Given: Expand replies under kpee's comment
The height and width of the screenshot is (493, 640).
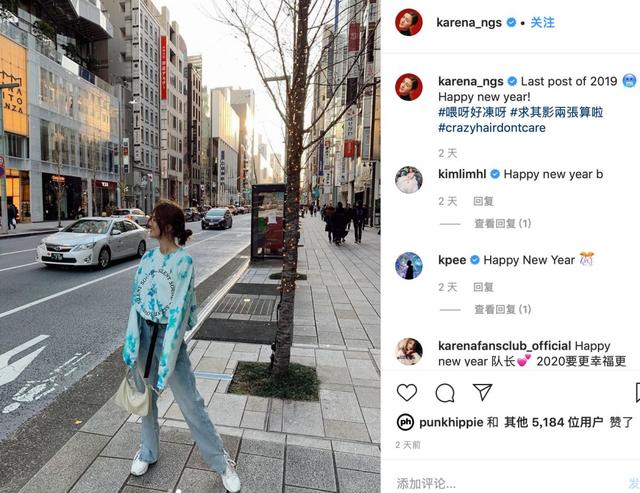Looking at the screenshot, I should pos(502,309).
